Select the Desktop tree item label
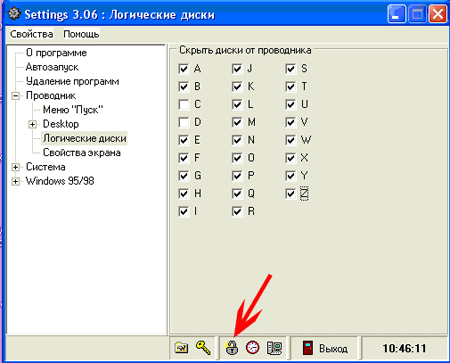This screenshot has width=450, height=363. (x=61, y=124)
